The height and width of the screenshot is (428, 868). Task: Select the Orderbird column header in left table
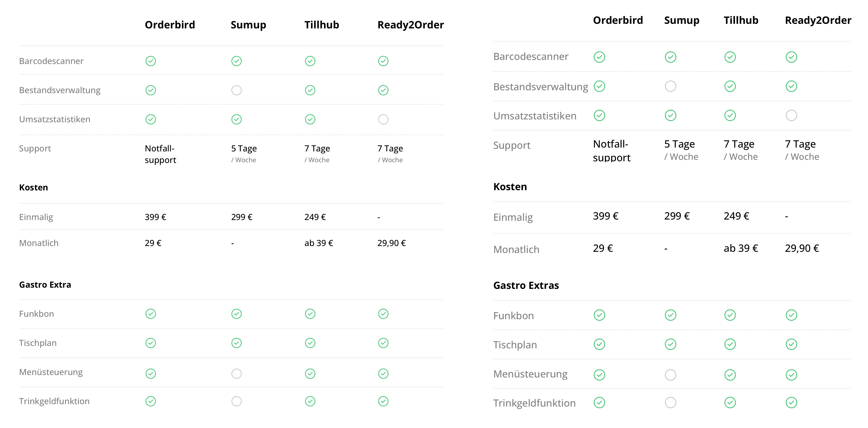pyautogui.click(x=170, y=25)
